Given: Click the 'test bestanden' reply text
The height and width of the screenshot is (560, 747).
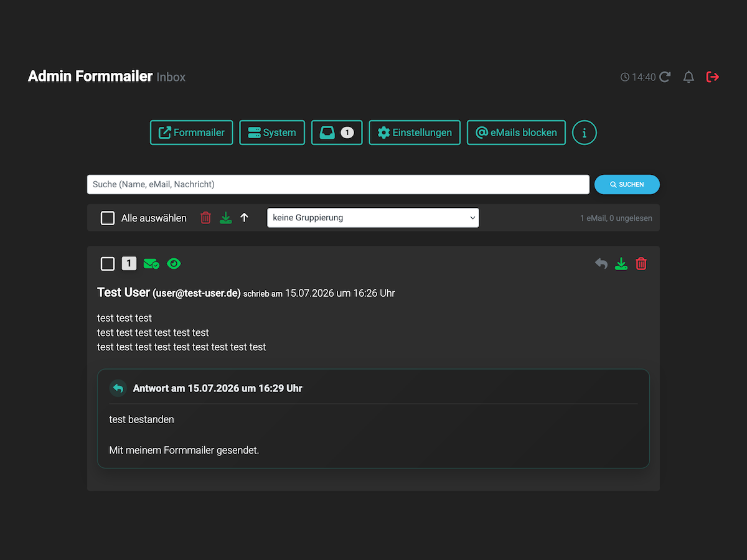Looking at the screenshot, I should 142,419.
